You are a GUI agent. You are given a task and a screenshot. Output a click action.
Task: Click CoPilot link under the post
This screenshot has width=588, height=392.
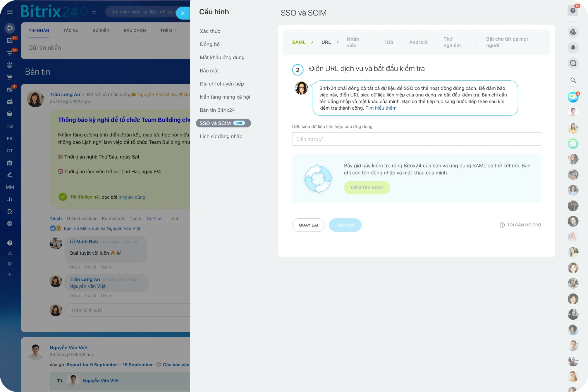point(154,219)
